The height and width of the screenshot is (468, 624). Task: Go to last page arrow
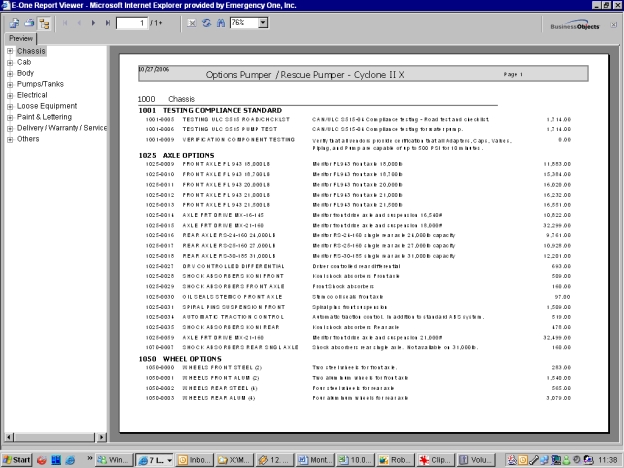107,23
